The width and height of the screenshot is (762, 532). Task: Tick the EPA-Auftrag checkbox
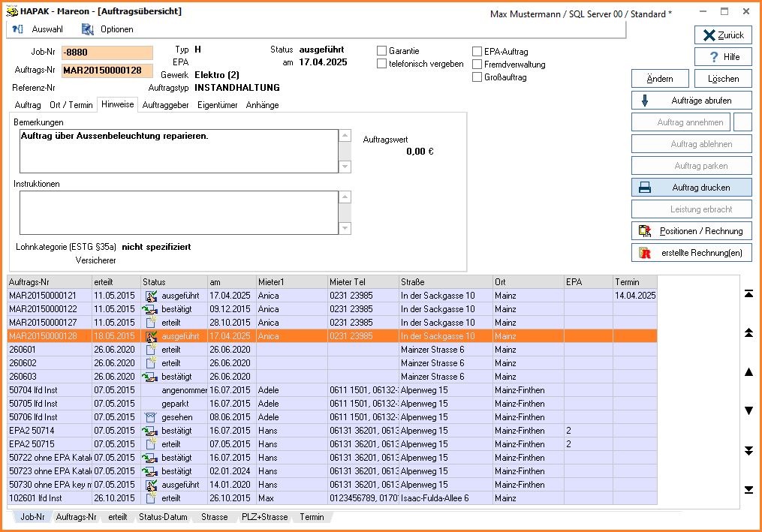click(x=477, y=52)
